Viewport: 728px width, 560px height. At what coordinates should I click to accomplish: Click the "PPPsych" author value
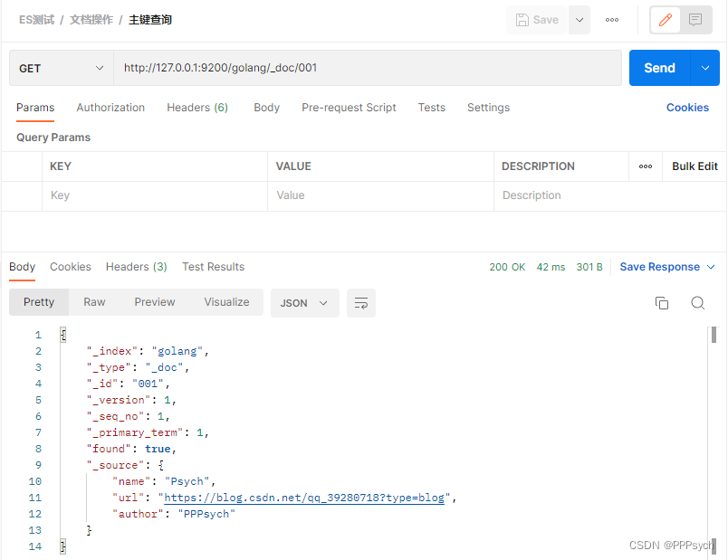pos(206,514)
